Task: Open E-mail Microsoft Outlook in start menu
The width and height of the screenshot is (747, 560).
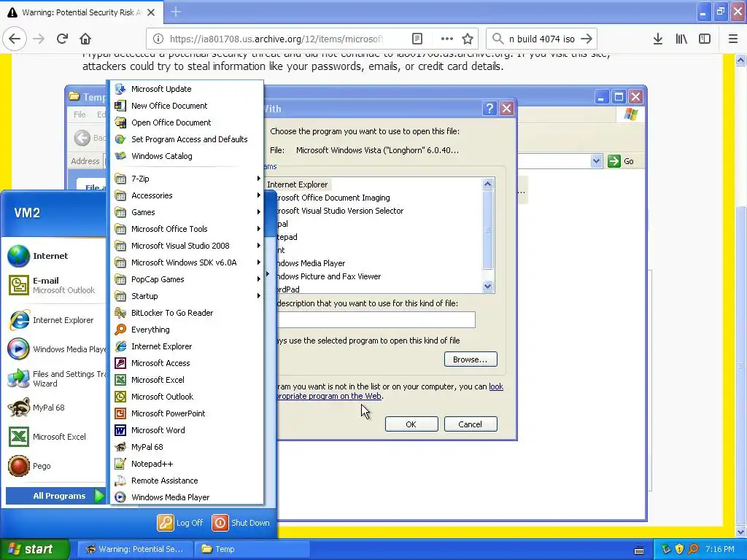Action: pos(55,285)
